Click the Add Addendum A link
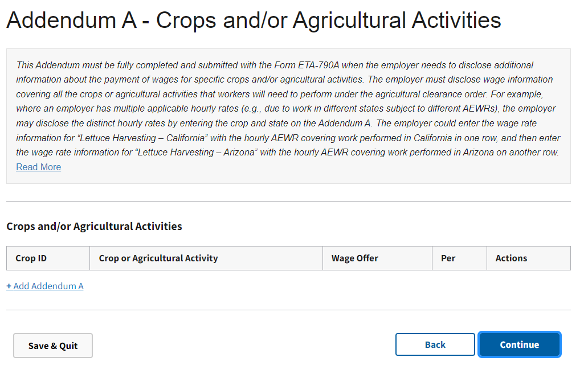This screenshot has width=588, height=386. [x=45, y=286]
